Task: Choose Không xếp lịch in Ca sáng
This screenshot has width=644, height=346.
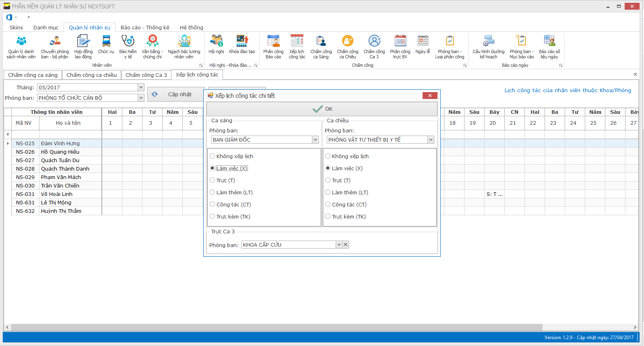Action: pyautogui.click(x=213, y=156)
